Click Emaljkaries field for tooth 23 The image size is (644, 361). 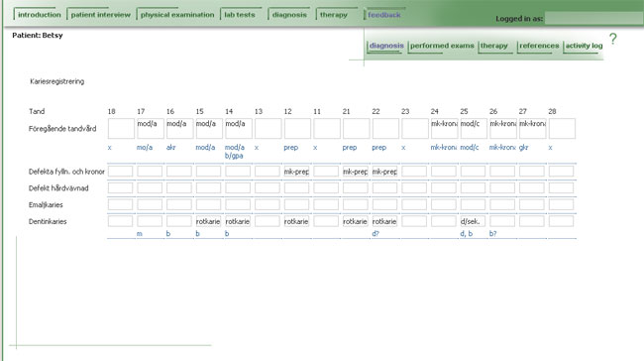click(414, 204)
